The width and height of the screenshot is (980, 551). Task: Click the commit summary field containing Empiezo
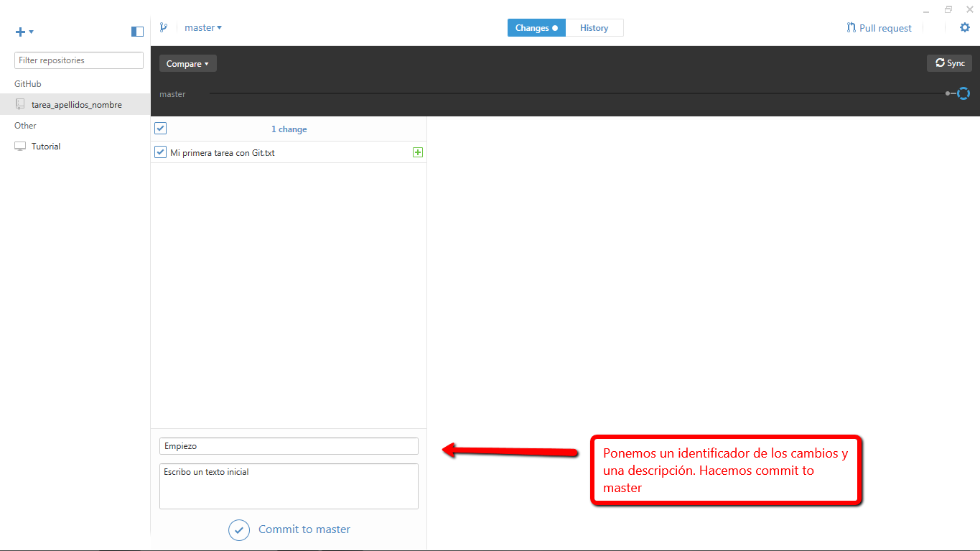(289, 446)
